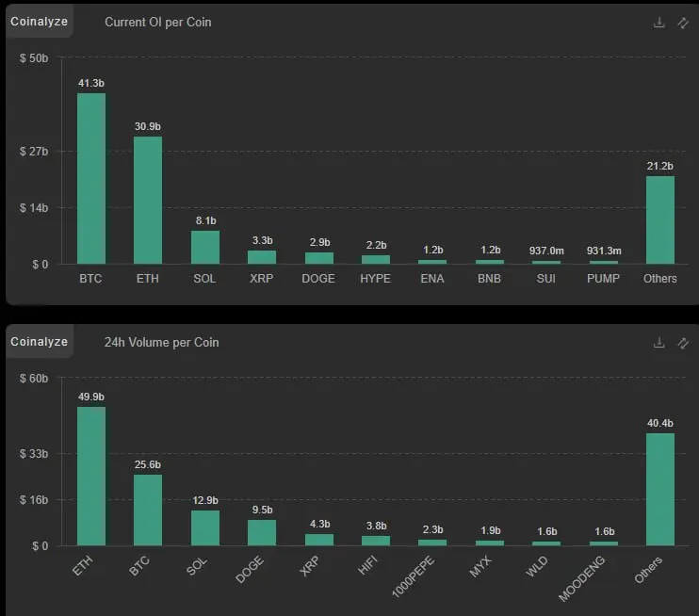The width and height of the screenshot is (699, 616).
Task: Click the DOGE volume bar 9.5b
Action: pyautogui.click(x=262, y=533)
